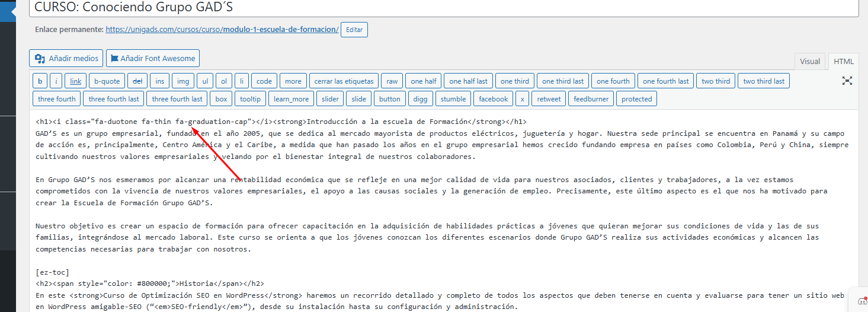Insert raw shortcode button
The width and height of the screenshot is (868, 312).
pyautogui.click(x=392, y=81)
